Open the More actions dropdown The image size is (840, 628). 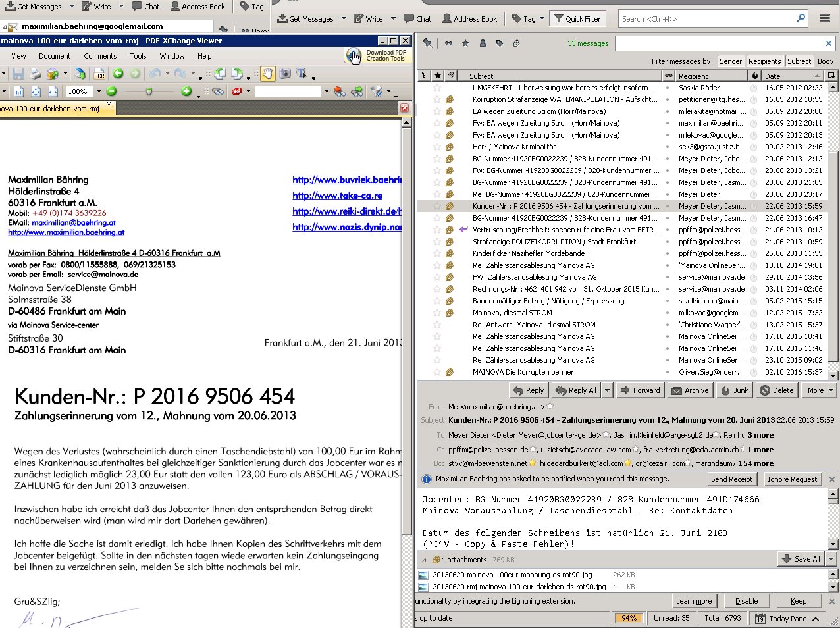pyautogui.click(x=820, y=390)
